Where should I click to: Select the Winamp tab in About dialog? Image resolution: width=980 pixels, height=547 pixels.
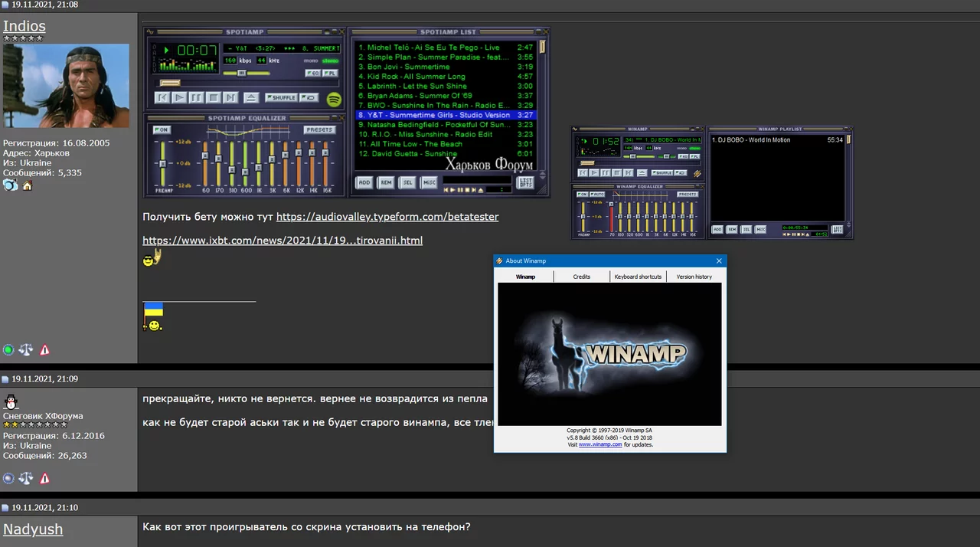tap(525, 277)
